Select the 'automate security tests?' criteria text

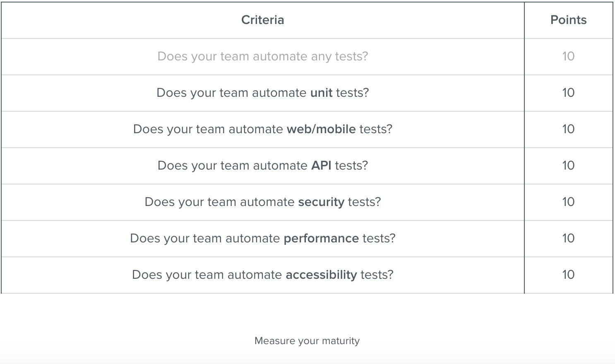(x=262, y=202)
